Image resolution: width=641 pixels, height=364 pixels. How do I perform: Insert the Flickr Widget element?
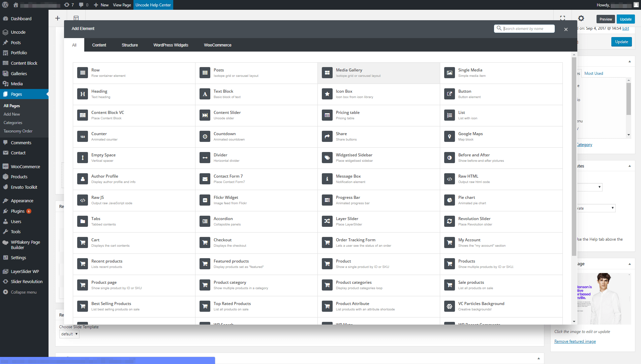(256, 200)
